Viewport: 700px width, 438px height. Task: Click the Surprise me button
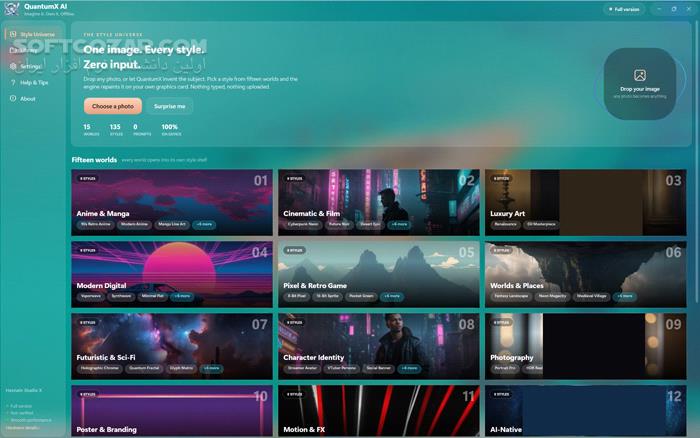(169, 106)
